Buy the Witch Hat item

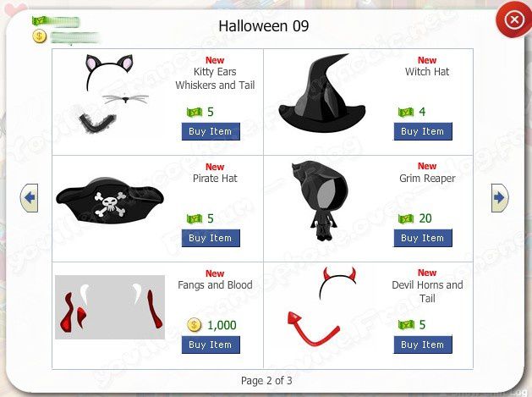[x=423, y=131]
